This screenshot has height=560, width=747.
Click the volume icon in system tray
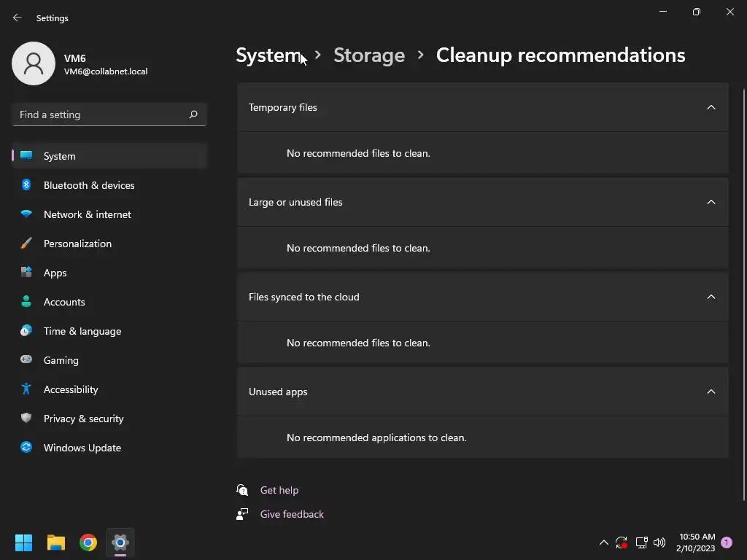click(x=659, y=542)
